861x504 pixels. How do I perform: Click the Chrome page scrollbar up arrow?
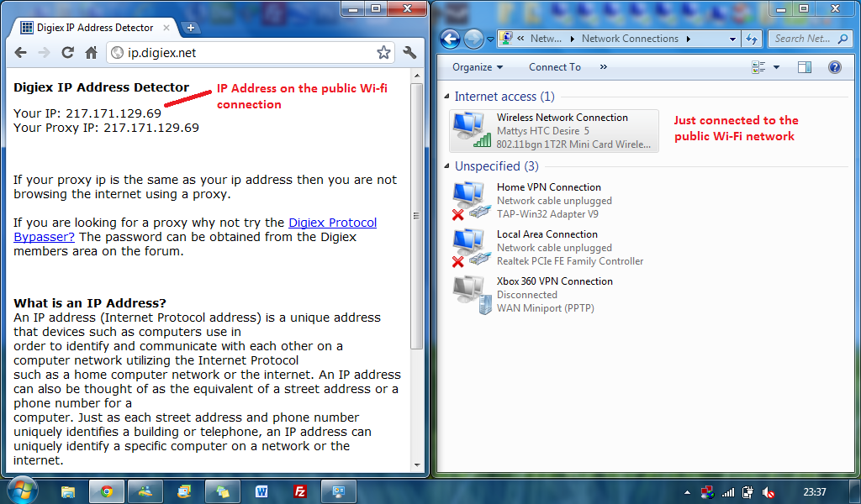pos(417,75)
